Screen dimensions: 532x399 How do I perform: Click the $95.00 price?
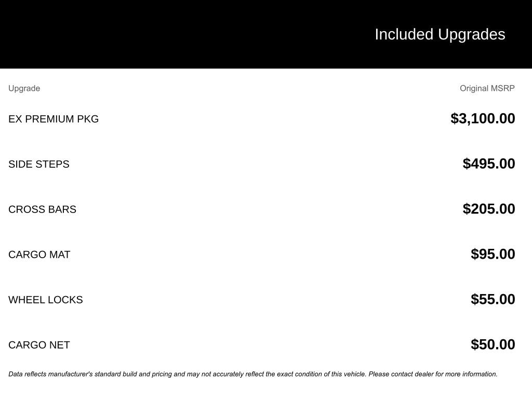(493, 254)
